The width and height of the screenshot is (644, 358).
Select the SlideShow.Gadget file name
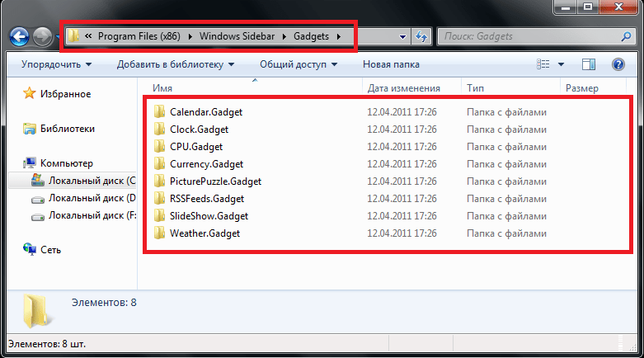[x=209, y=215]
